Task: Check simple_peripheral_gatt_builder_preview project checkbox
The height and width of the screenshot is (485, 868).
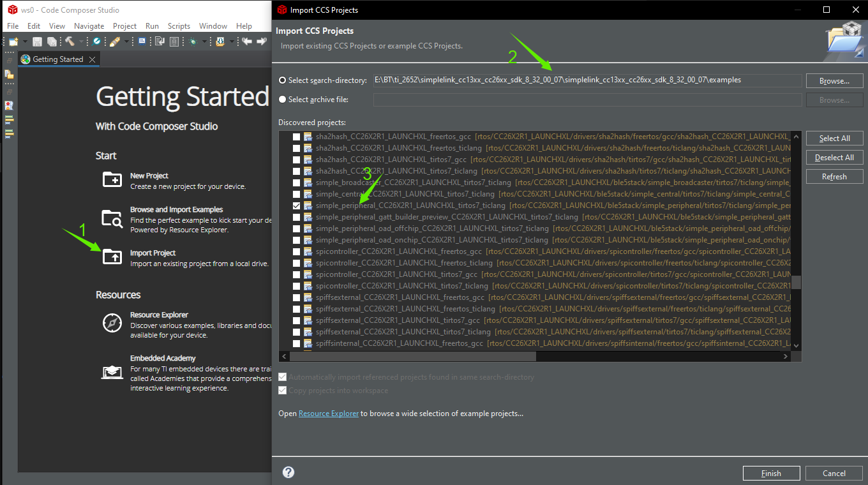Action: (x=296, y=218)
